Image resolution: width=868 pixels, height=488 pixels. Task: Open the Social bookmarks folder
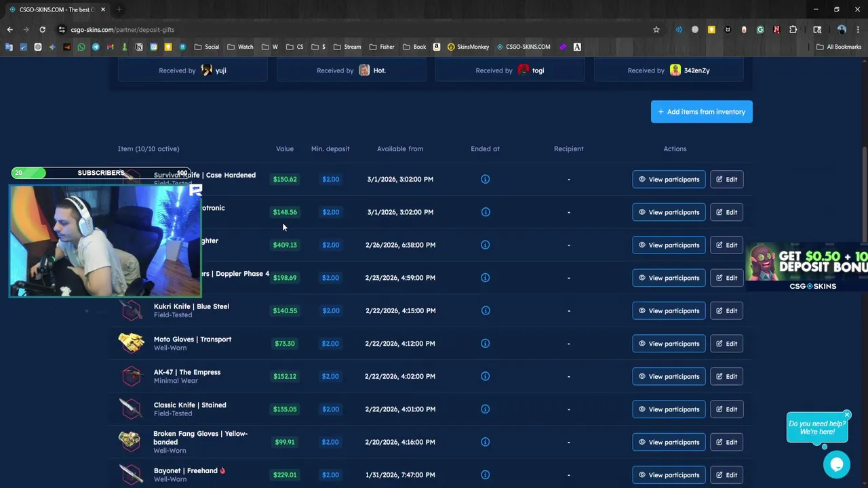coord(207,47)
